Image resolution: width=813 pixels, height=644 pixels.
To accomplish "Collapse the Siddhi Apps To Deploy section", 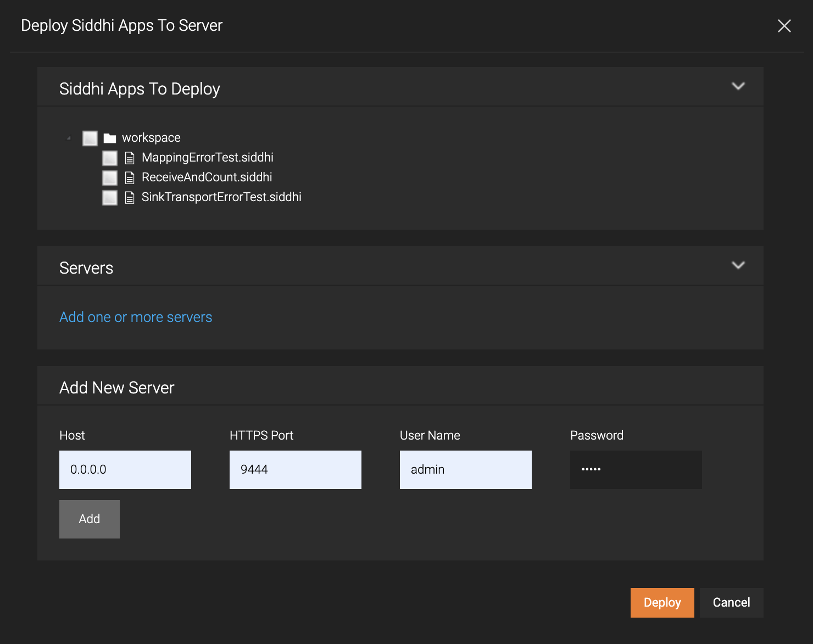I will pyautogui.click(x=738, y=86).
